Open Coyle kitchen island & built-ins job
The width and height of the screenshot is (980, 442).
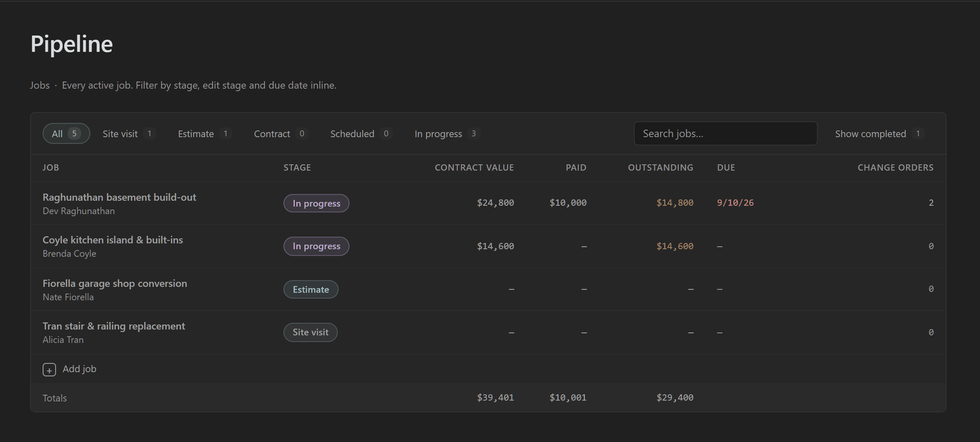click(x=113, y=240)
